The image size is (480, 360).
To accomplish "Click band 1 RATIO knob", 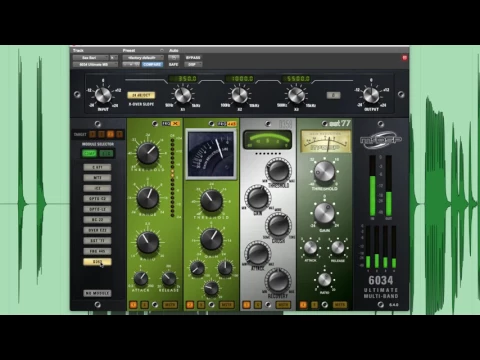I will pyautogui.click(x=148, y=242).
